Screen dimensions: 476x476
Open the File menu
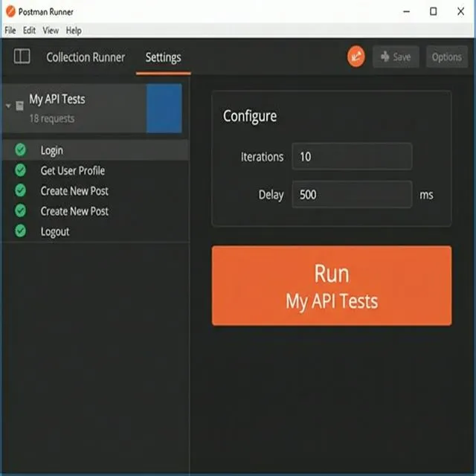(x=10, y=30)
